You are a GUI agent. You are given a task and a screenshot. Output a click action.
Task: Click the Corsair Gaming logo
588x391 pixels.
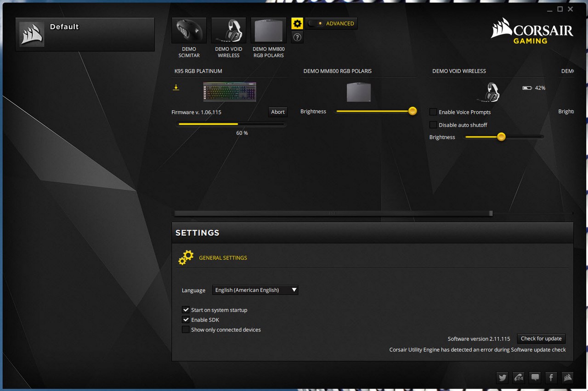pyautogui.click(x=532, y=31)
